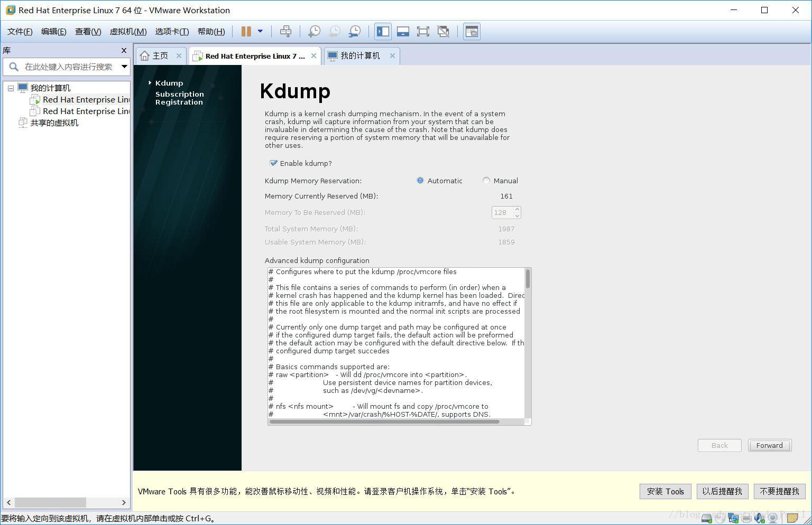This screenshot has width=812, height=525.
Task: Click inside Advanced kdump configuration text area
Action: click(x=396, y=343)
